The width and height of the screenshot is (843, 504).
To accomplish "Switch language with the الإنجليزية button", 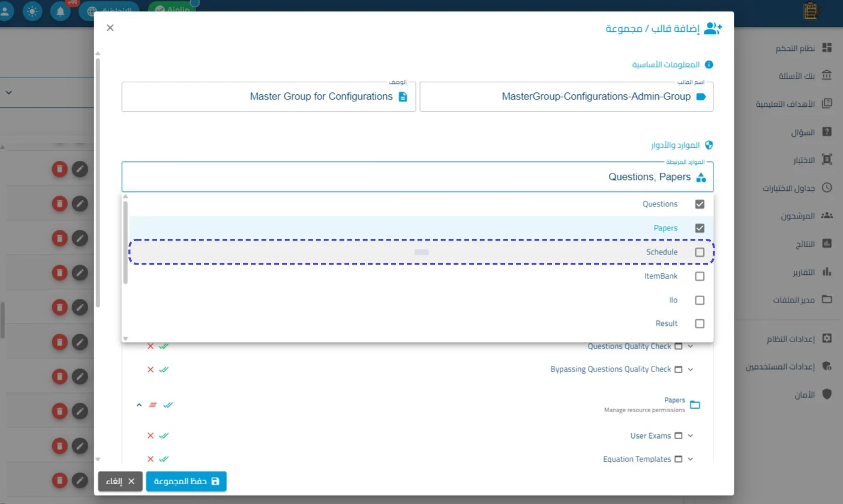I will 109,11.
